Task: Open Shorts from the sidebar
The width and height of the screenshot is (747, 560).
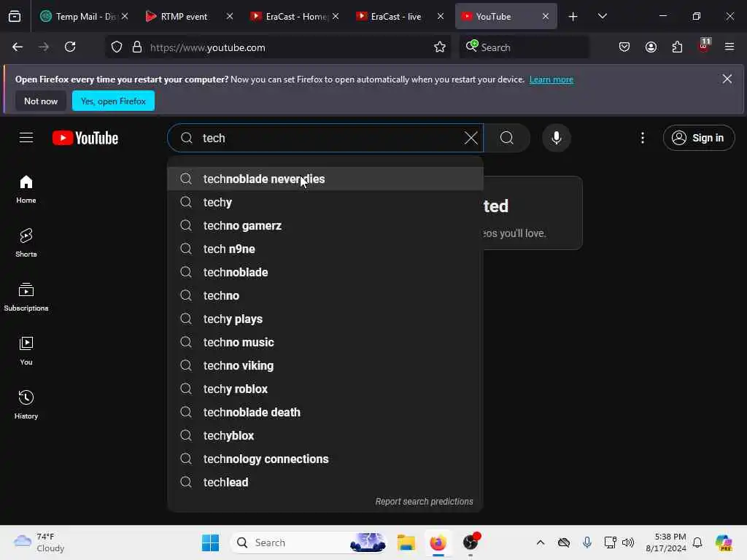Action: click(26, 243)
